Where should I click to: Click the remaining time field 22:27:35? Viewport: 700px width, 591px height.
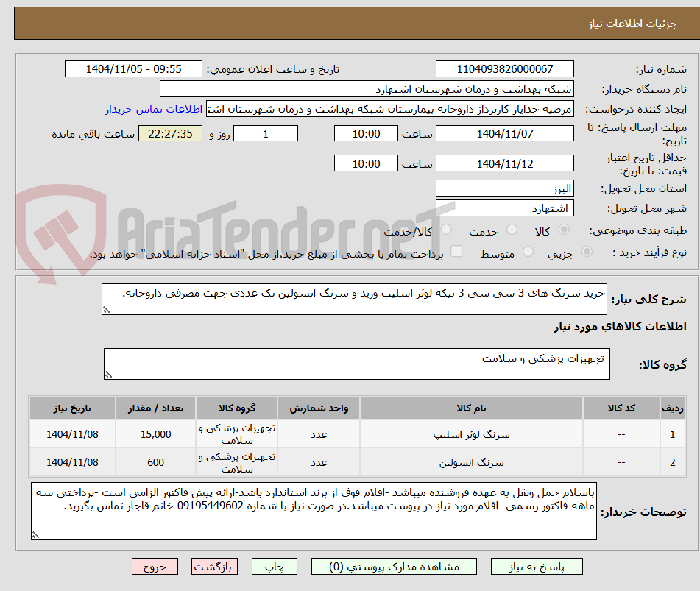coord(170,133)
